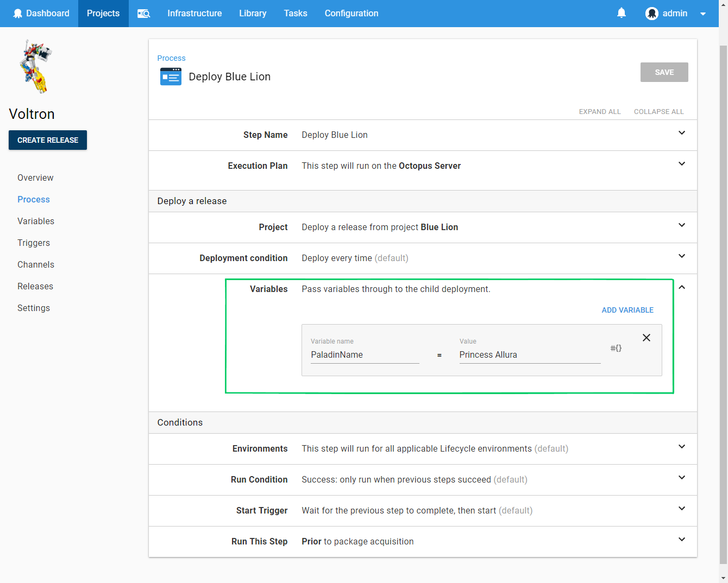Click the search icon in the top navigation

[x=143, y=13]
